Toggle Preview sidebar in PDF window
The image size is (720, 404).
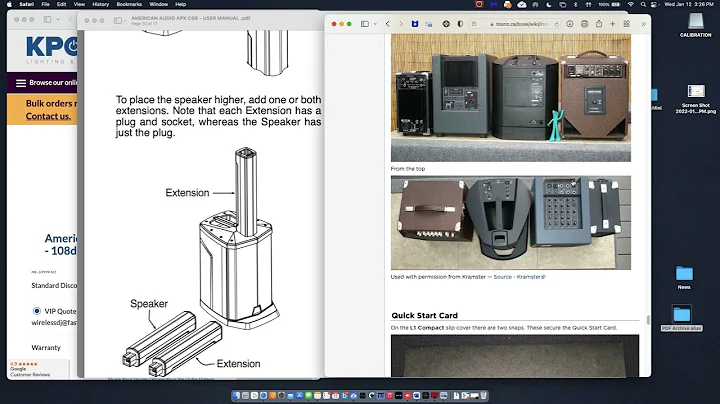pyautogui.click(x=118, y=20)
